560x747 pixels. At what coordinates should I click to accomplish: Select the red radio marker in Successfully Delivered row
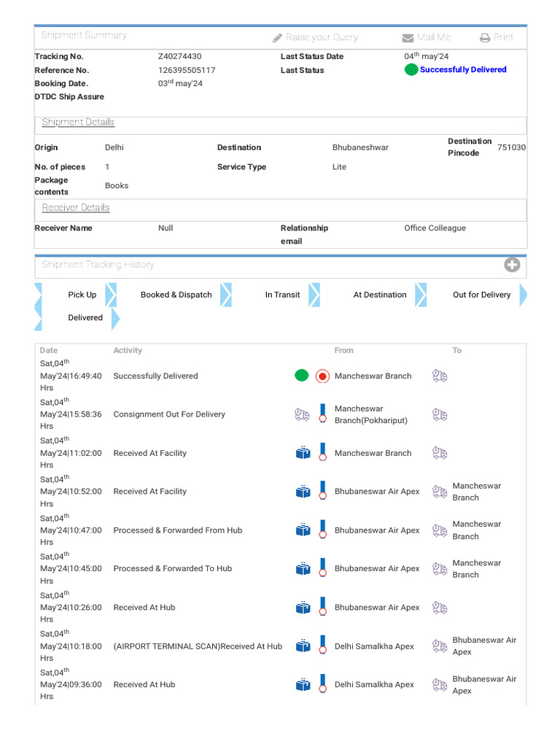click(322, 376)
